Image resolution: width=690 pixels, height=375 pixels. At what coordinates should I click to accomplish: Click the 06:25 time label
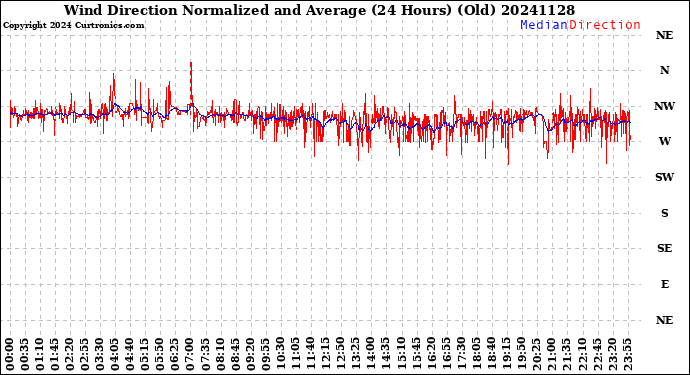[x=175, y=355]
